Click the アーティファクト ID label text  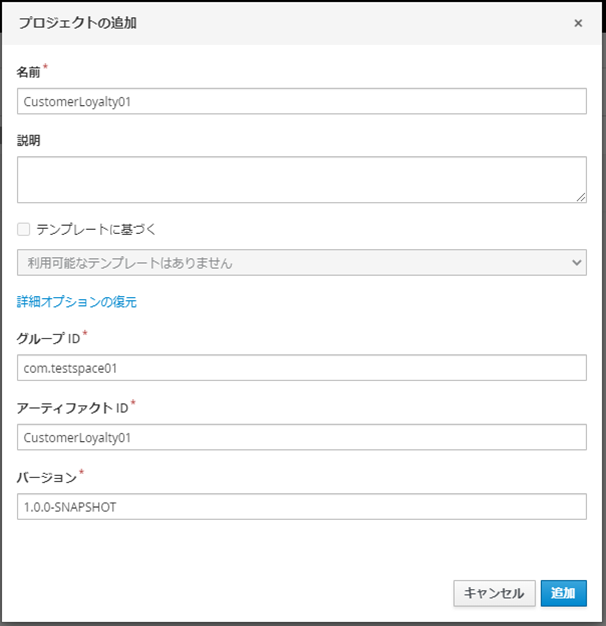[x=72, y=407]
